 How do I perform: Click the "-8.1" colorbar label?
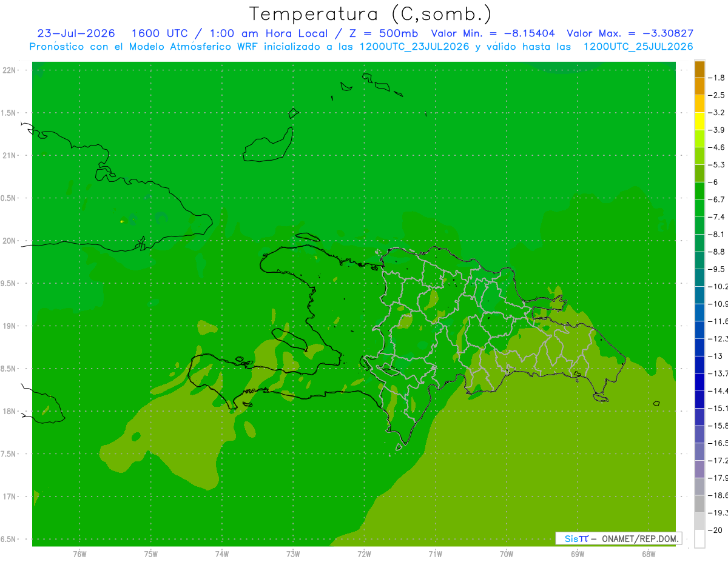[x=716, y=234]
